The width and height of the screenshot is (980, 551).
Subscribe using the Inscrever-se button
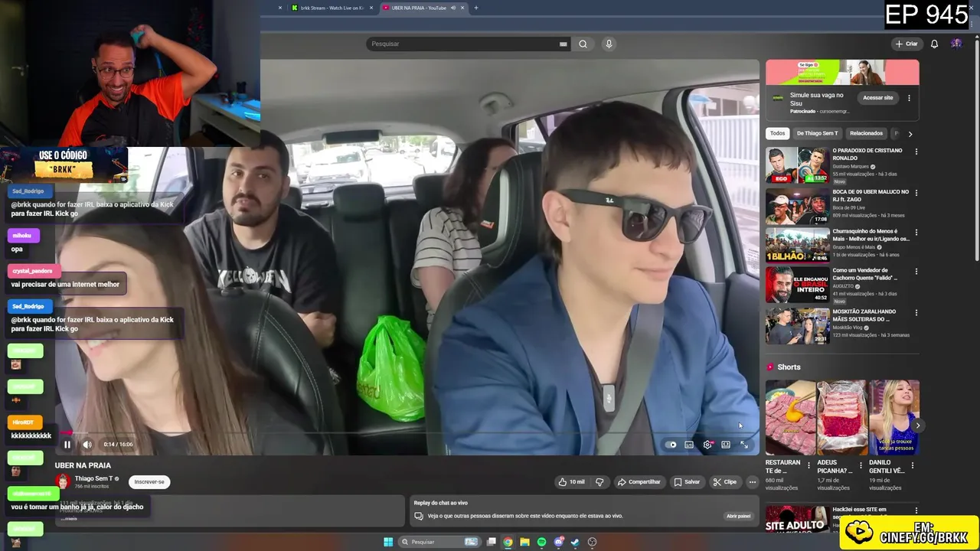149,482
